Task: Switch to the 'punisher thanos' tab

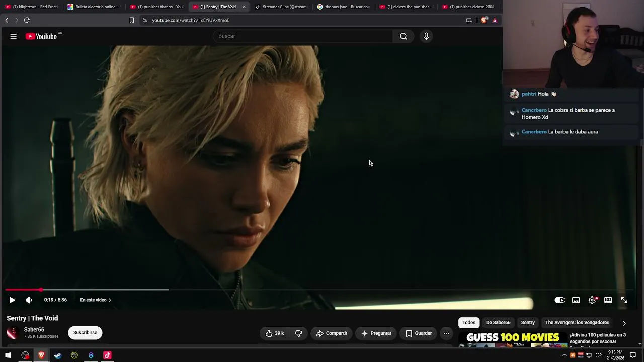Action: [x=156, y=7]
